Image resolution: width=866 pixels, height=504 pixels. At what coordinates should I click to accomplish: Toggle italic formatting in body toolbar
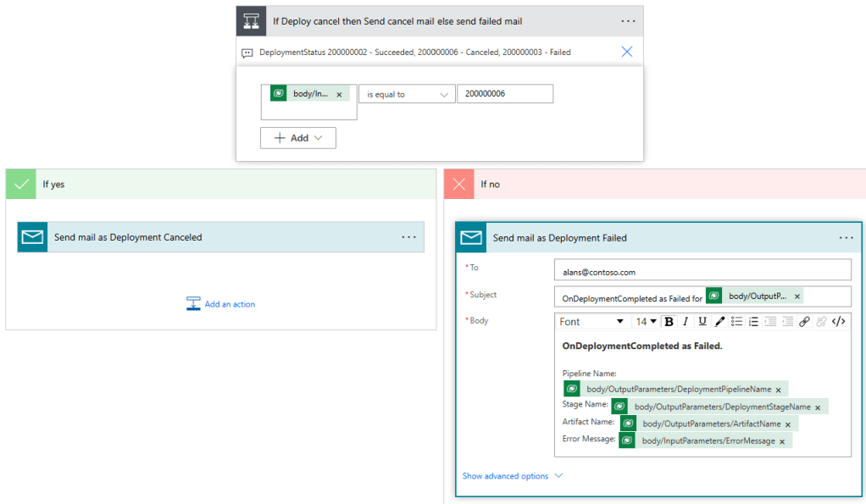tap(686, 322)
